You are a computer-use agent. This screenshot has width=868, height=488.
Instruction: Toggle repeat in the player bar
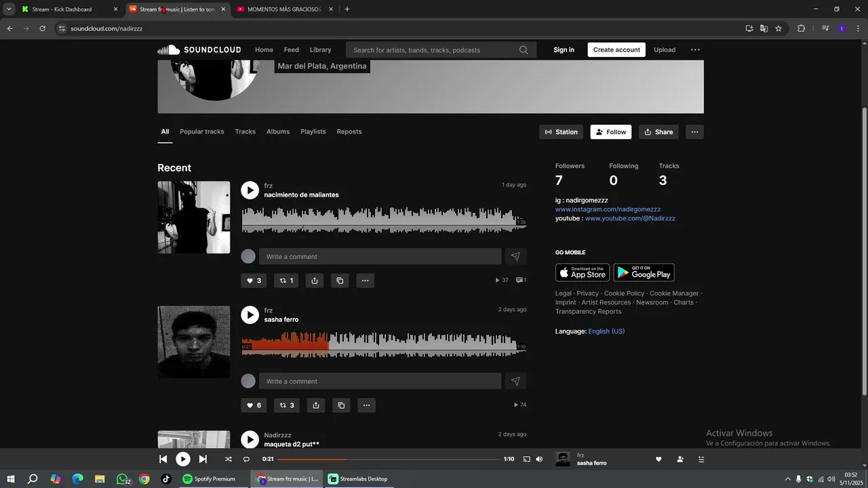click(x=246, y=459)
